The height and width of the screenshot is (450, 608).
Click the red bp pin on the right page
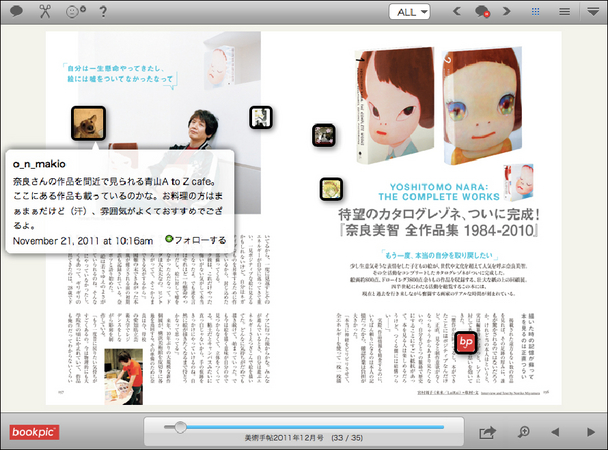click(466, 342)
